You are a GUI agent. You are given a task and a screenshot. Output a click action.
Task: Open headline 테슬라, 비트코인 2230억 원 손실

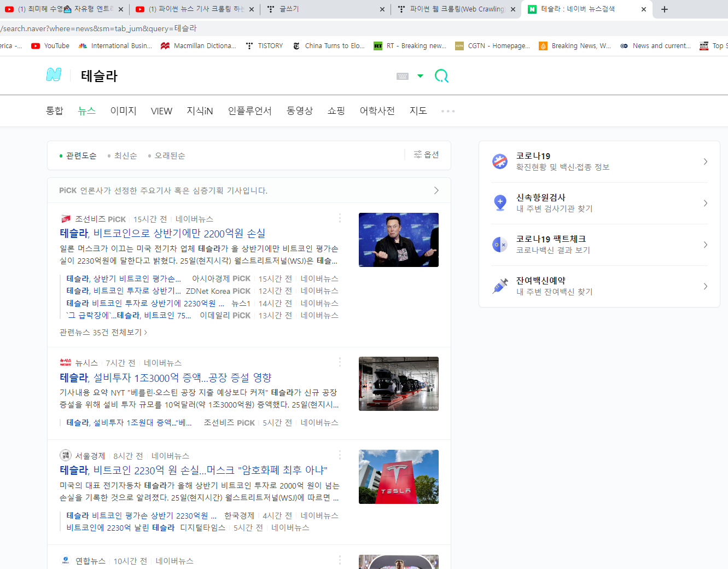pyautogui.click(x=194, y=471)
